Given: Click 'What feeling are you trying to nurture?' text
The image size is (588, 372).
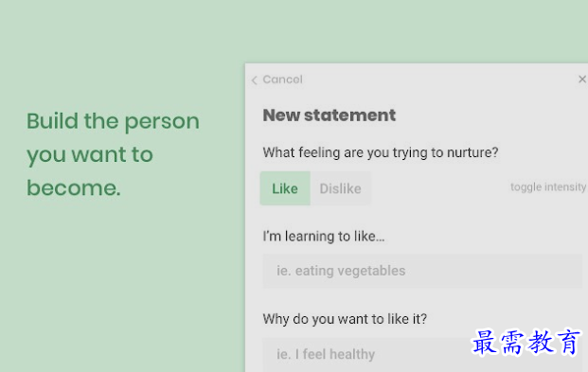Looking at the screenshot, I should pos(381,152).
